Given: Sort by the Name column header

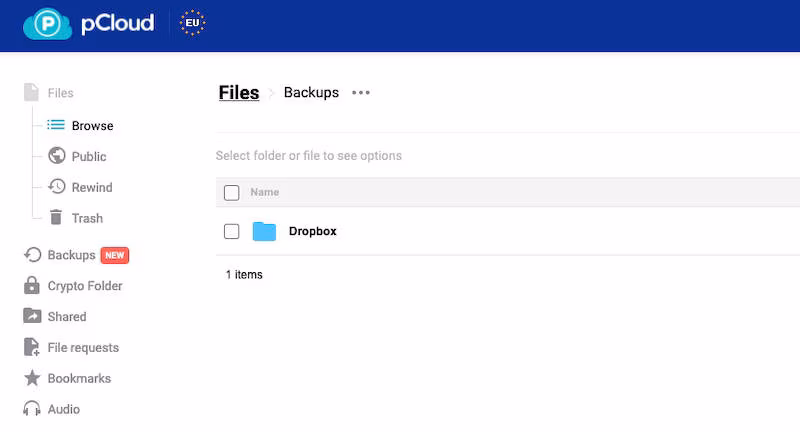Looking at the screenshot, I should coord(265,192).
